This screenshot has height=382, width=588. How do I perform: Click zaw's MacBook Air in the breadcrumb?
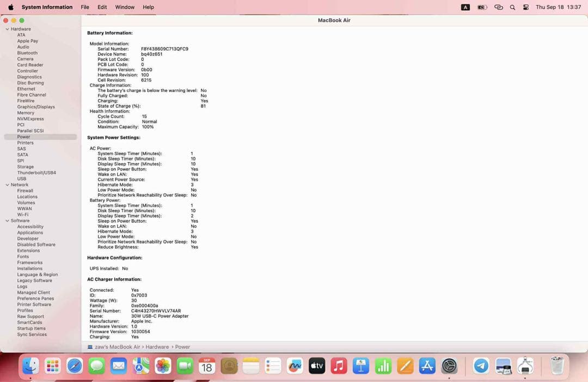pyautogui.click(x=118, y=347)
